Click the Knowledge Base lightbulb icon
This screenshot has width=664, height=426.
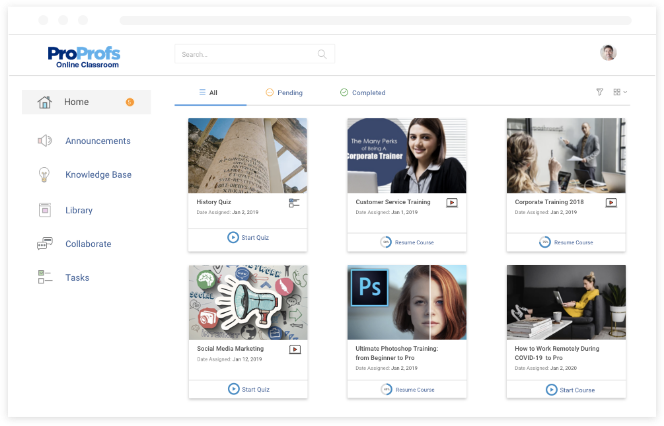click(x=44, y=175)
